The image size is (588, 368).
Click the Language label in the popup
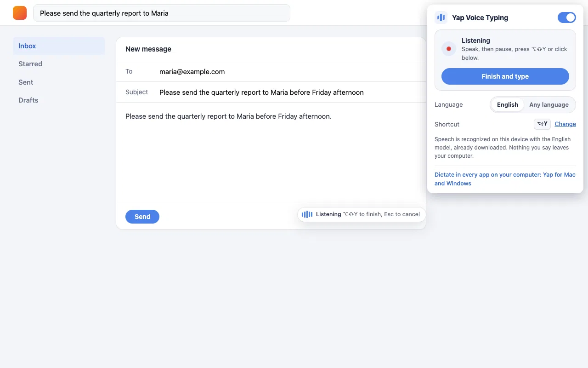click(x=449, y=104)
